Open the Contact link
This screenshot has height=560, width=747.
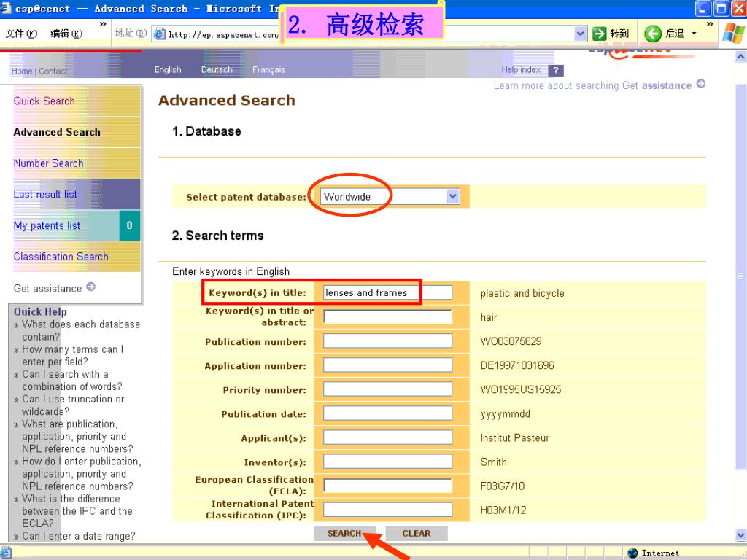coord(53,71)
